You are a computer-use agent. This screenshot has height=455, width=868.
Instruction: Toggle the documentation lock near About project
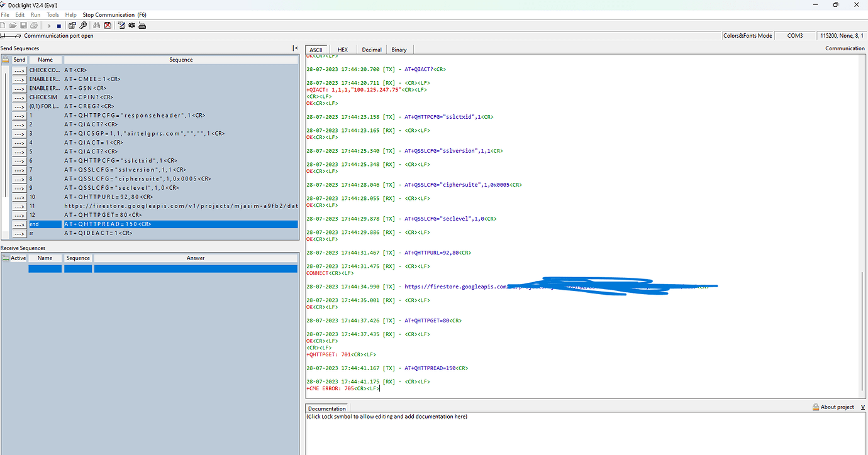[816, 407]
